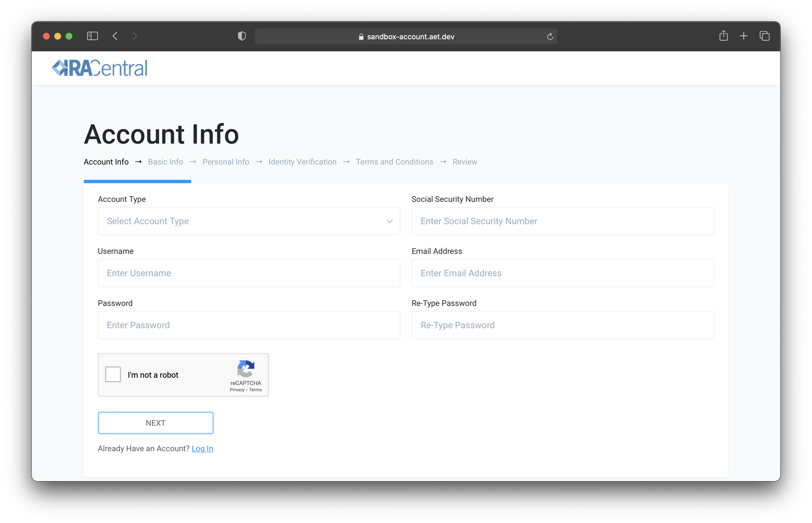Click the reCAPTCHA Privacy link
Image resolution: width=812 pixels, height=523 pixels.
pos(237,390)
